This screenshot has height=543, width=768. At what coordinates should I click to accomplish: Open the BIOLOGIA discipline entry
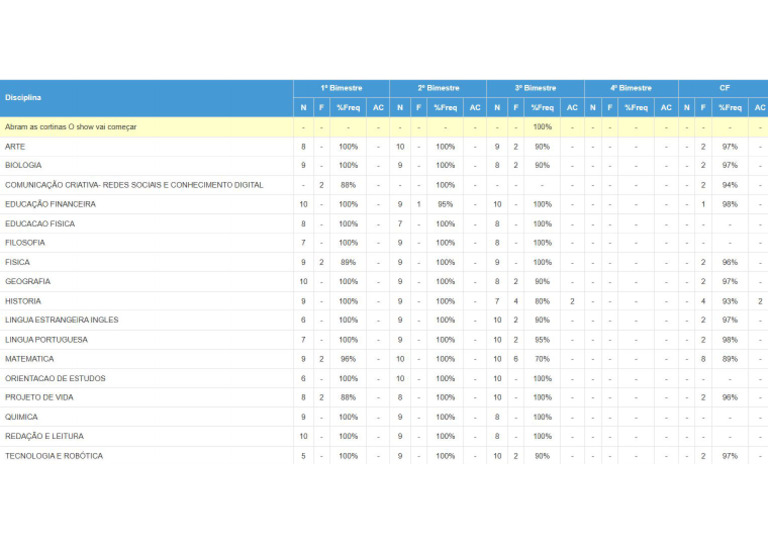point(23,165)
